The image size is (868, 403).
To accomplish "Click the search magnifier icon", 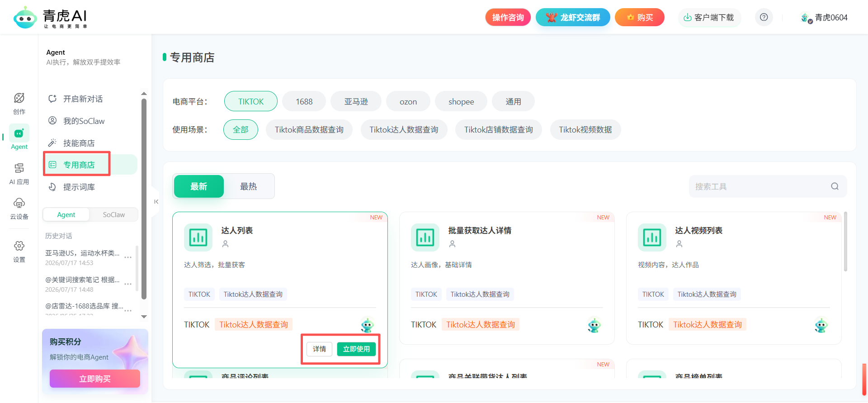I will [x=835, y=186].
